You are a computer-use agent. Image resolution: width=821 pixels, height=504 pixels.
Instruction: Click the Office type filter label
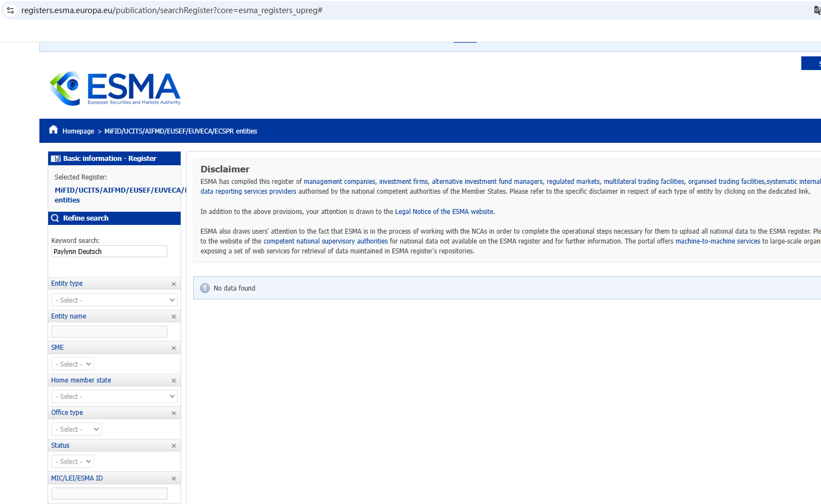[x=67, y=413]
